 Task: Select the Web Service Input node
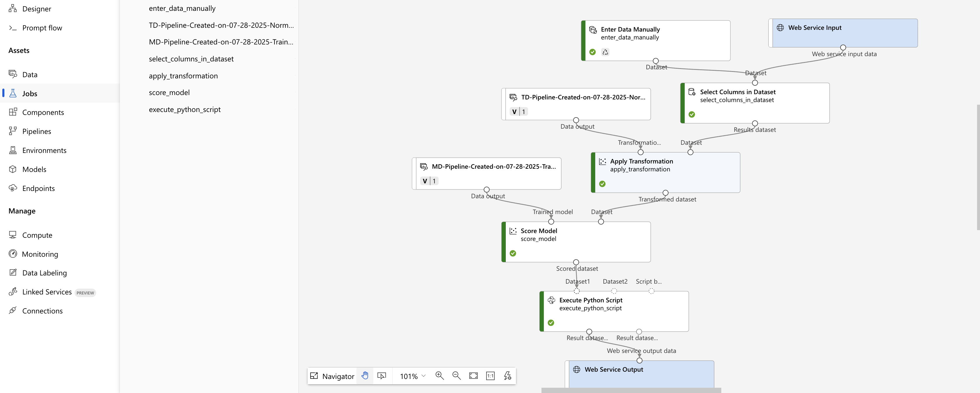point(843,33)
